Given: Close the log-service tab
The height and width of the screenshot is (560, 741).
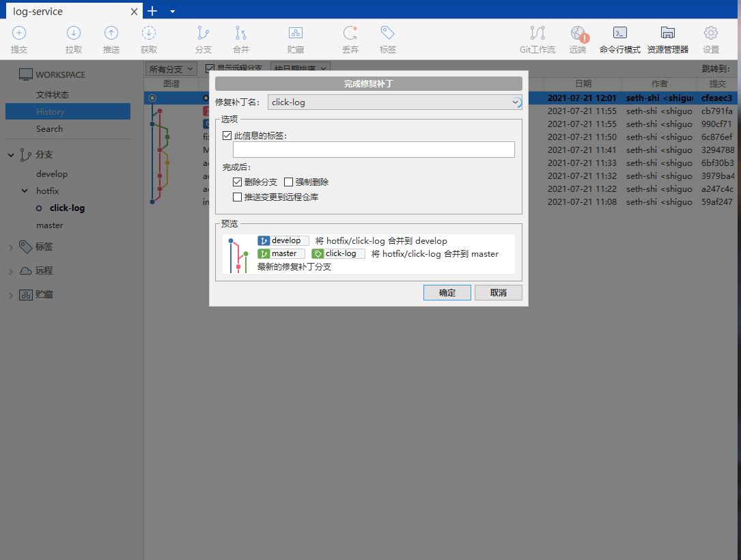Looking at the screenshot, I should pos(135,12).
